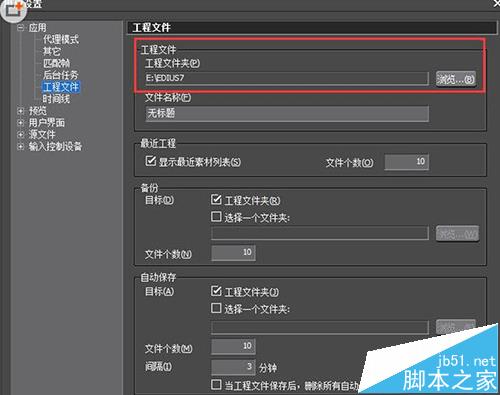Screen dimensions: 500x395
Task: Collapse the 应用 tree node
Action: click(21, 28)
